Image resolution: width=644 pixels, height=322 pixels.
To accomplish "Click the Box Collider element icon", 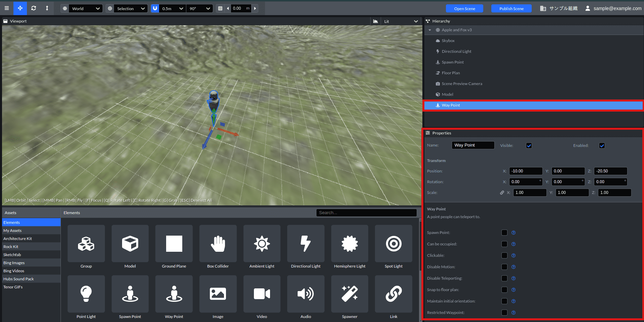I will pyautogui.click(x=218, y=243).
